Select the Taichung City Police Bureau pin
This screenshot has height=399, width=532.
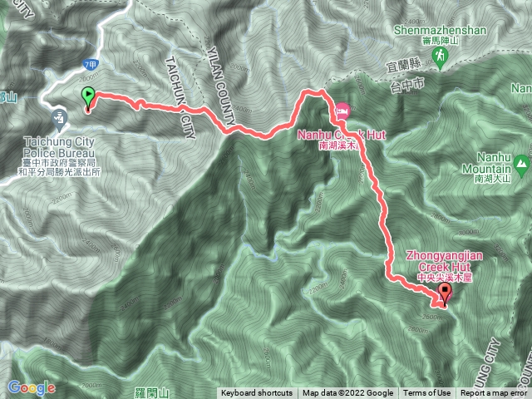point(60,120)
